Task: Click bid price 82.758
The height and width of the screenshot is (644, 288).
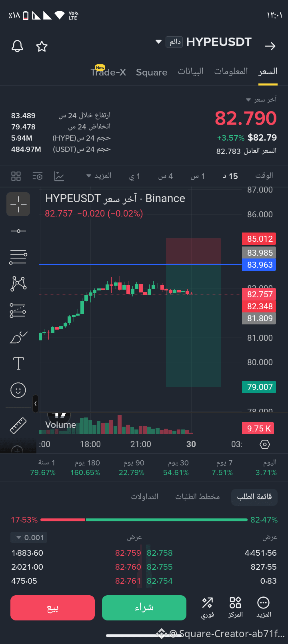Action: pos(160,553)
